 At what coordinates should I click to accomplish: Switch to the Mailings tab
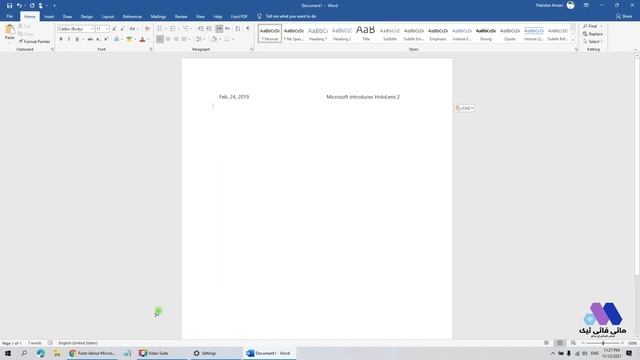coord(158,17)
